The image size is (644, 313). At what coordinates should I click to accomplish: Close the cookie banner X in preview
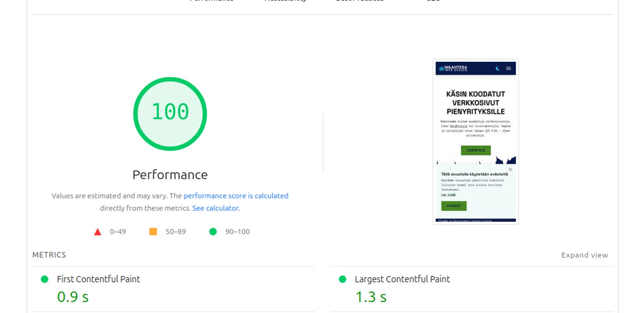pos(510,169)
